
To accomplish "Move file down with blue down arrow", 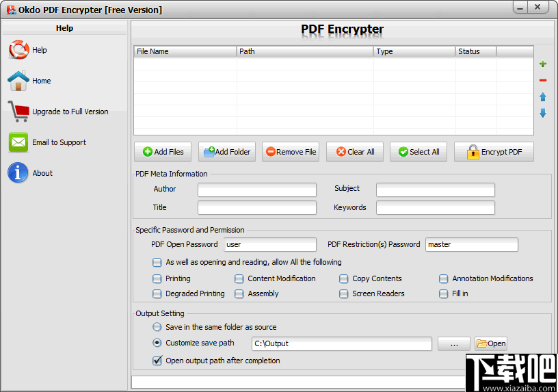I will [543, 113].
